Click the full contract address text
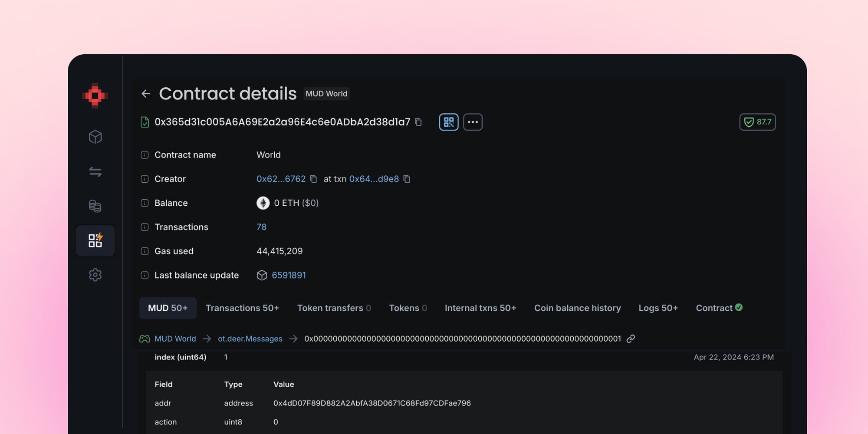This screenshot has height=434, width=868. coord(282,122)
